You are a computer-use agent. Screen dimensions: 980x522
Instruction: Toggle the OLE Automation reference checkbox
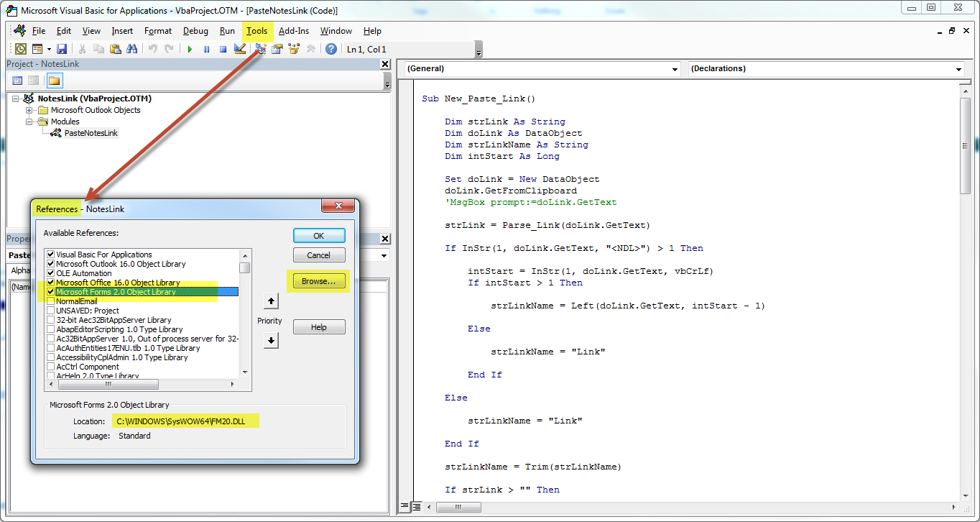point(50,273)
